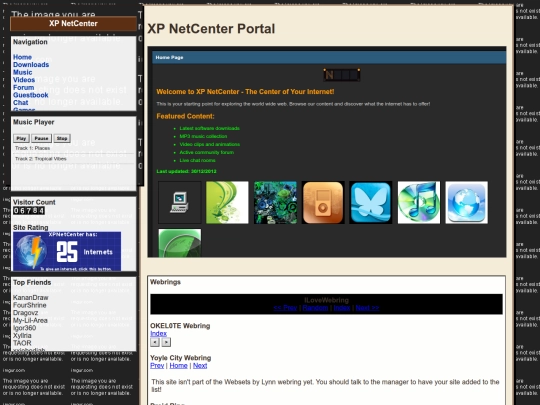Click the Stop button in Music Player
The image size is (540, 405).
click(62, 138)
